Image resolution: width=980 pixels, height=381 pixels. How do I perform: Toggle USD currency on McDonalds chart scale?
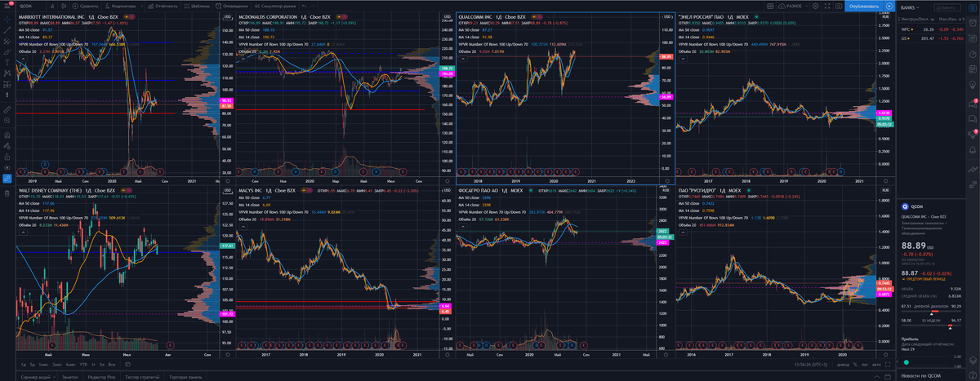coord(447,17)
